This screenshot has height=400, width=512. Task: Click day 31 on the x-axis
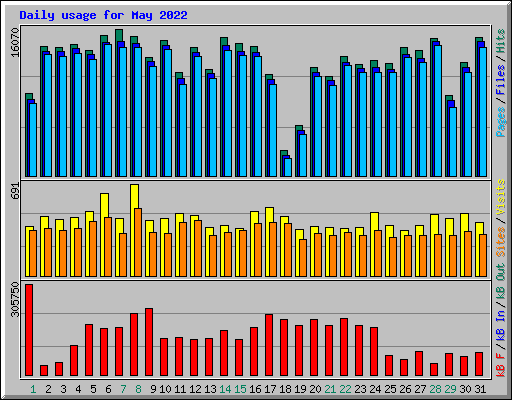pyautogui.click(x=480, y=389)
